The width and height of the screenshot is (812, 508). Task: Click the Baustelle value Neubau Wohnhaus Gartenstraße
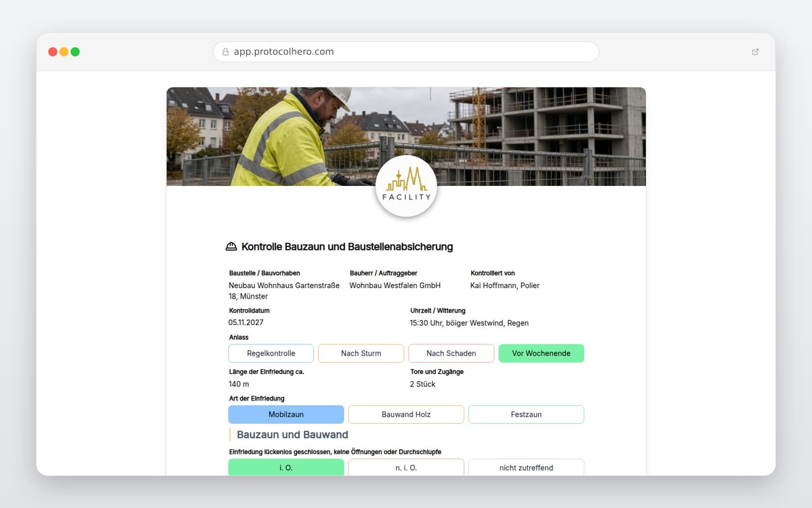click(x=284, y=291)
